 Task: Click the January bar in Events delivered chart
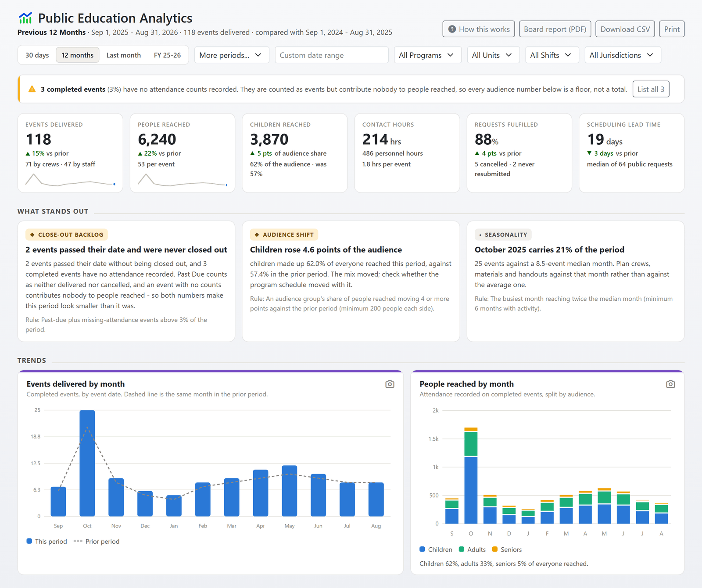pyautogui.click(x=174, y=506)
